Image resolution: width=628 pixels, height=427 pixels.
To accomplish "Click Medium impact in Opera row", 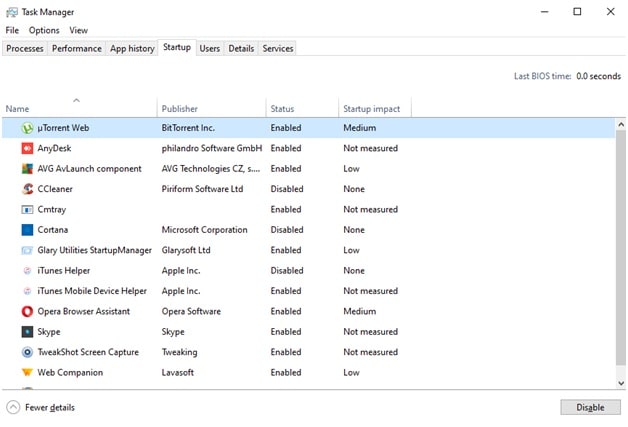I will click(x=360, y=311).
